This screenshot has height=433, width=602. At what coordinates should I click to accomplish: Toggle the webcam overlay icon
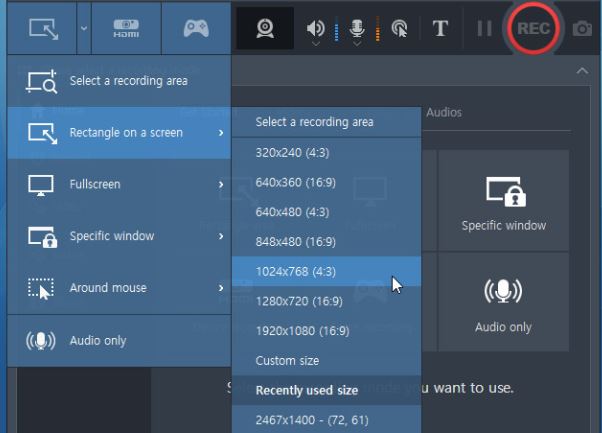pyautogui.click(x=265, y=28)
